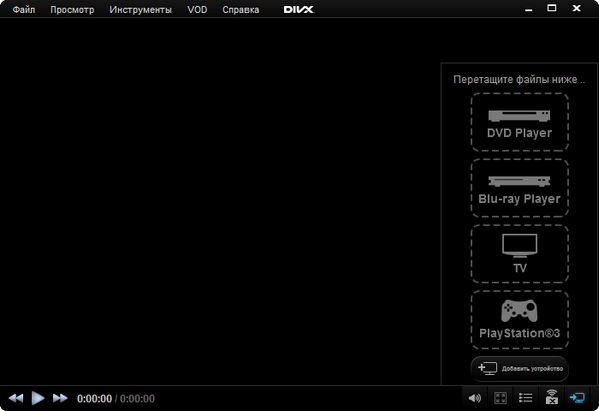The width and height of the screenshot is (599, 411).
Task: Open the Инструменты menu
Action: click(141, 10)
